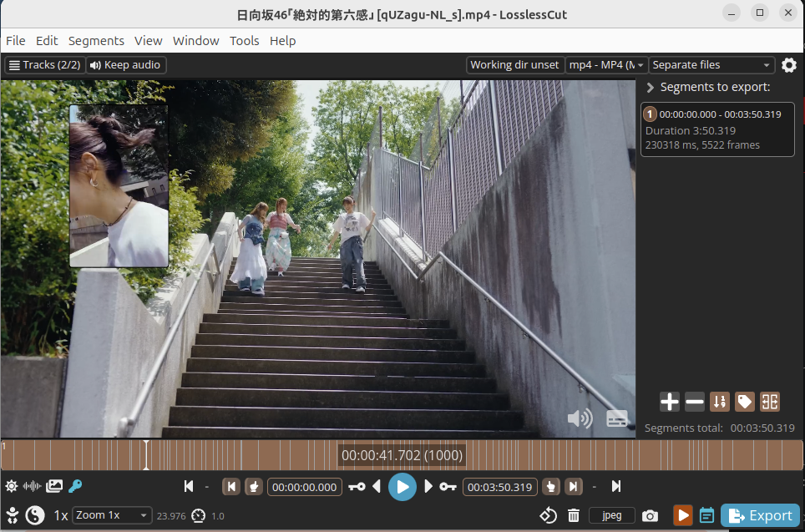805x532 pixels.
Task: Edit the segment end time field 00:03:50.319
Action: click(499, 487)
